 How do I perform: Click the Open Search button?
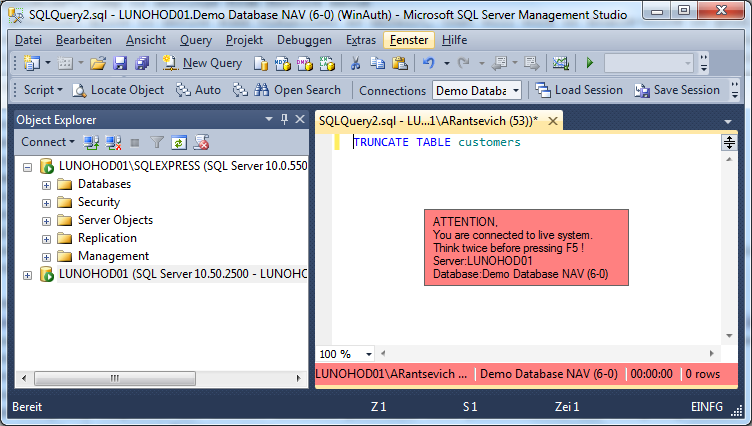pyautogui.click(x=297, y=90)
